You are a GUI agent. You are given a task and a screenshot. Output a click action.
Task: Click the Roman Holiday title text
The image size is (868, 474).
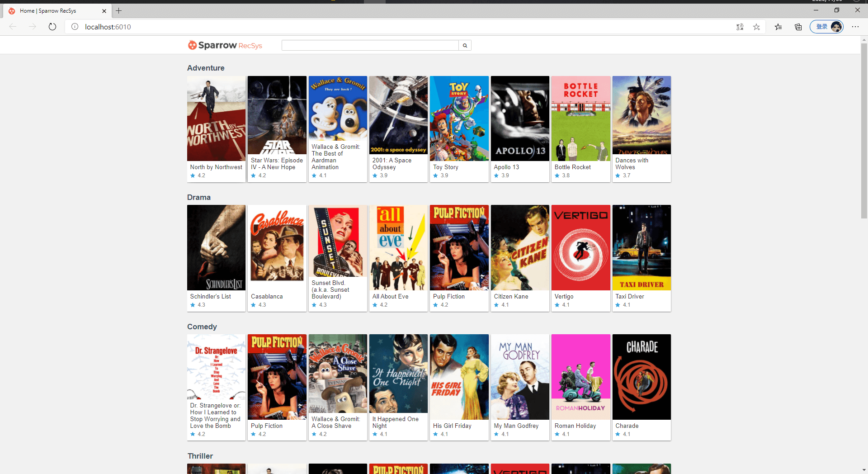(x=576, y=426)
